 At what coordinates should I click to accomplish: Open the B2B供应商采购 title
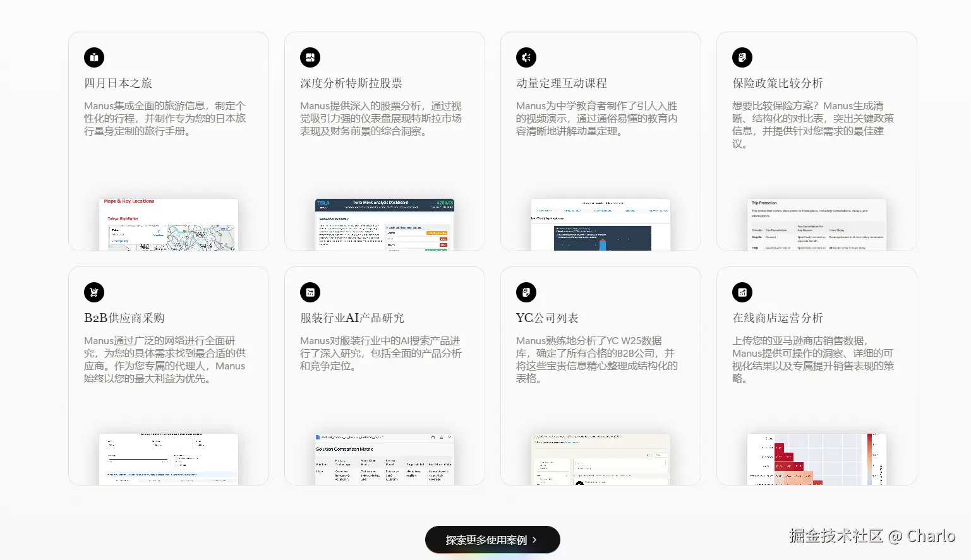pyautogui.click(x=124, y=318)
